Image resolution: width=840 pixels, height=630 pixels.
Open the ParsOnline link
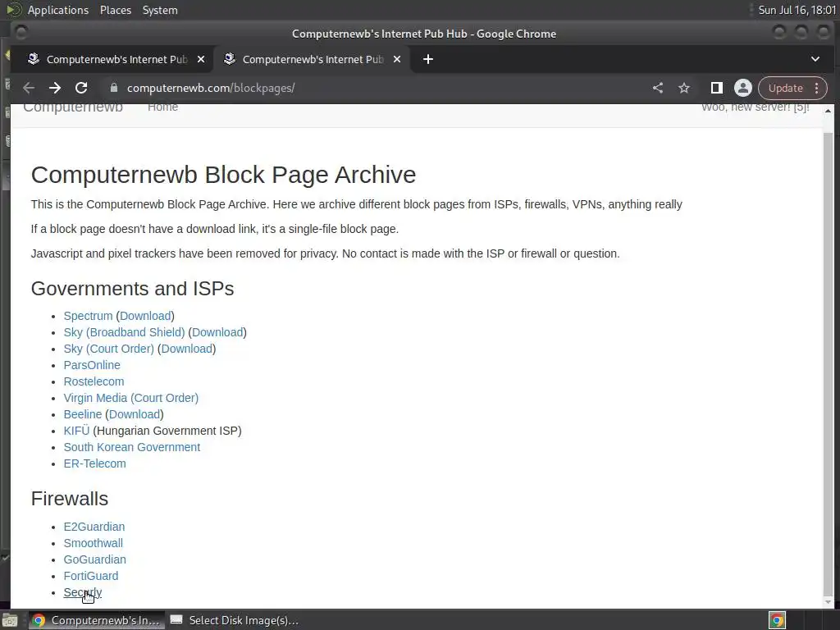tap(92, 365)
